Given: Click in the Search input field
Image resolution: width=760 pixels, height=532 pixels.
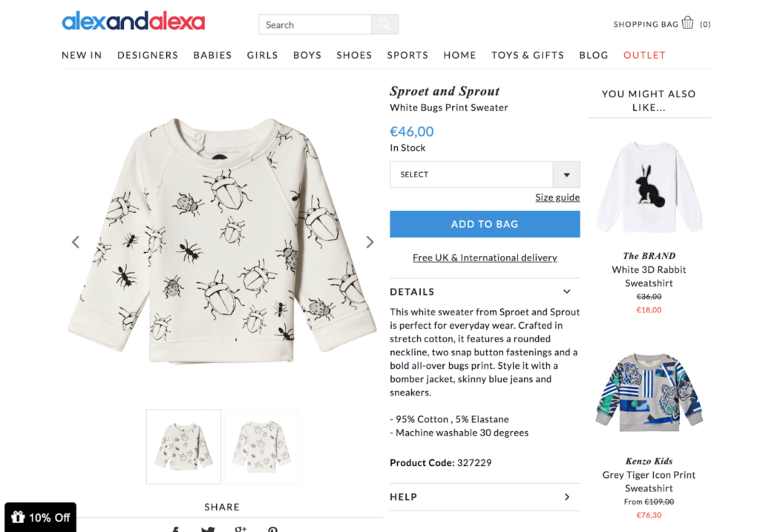Looking at the screenshot, I should pyautogui.click(x=315, y=24).
